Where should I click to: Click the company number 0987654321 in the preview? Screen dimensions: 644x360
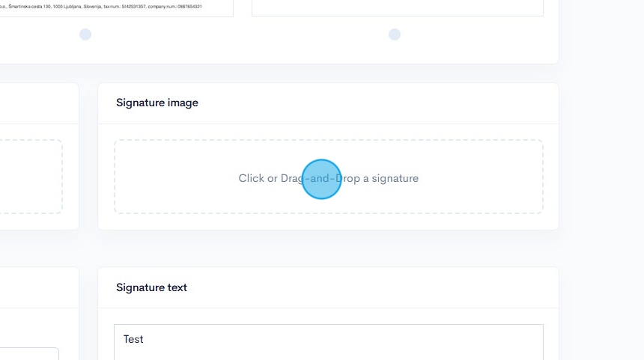pyautogui.click(x=189, y=6)
